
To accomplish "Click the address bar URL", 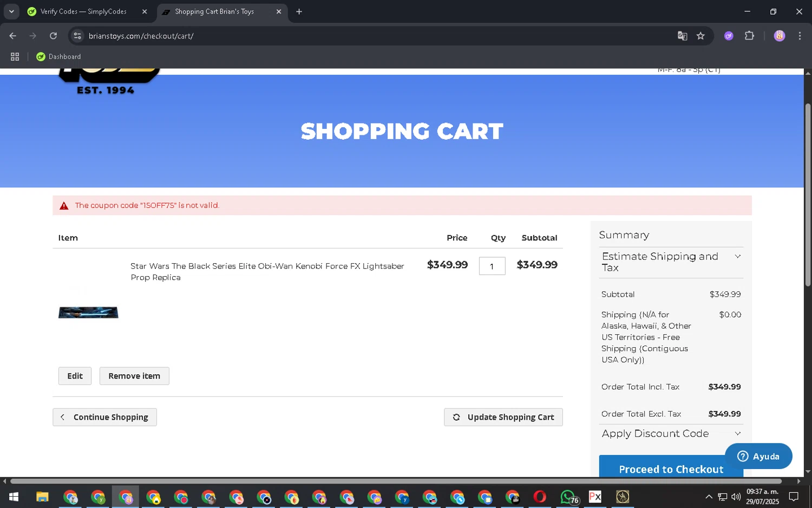I will pos(141,36).
